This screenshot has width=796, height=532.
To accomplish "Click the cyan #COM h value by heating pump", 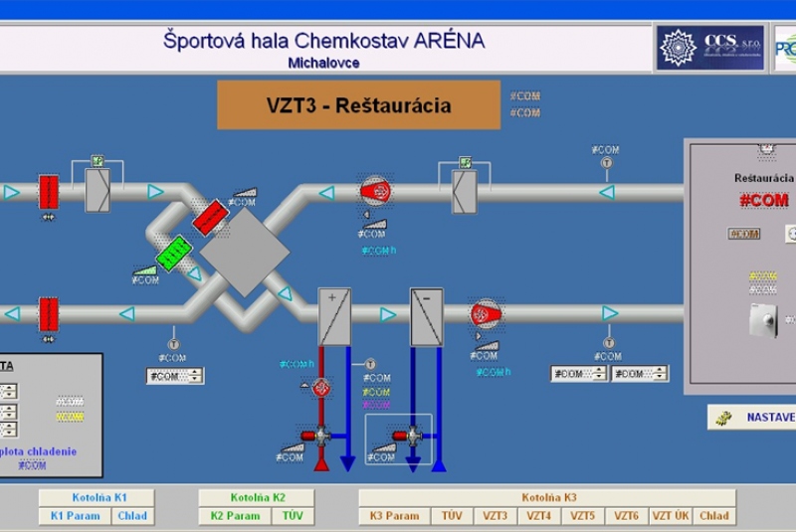I will (x=297, y=364).
